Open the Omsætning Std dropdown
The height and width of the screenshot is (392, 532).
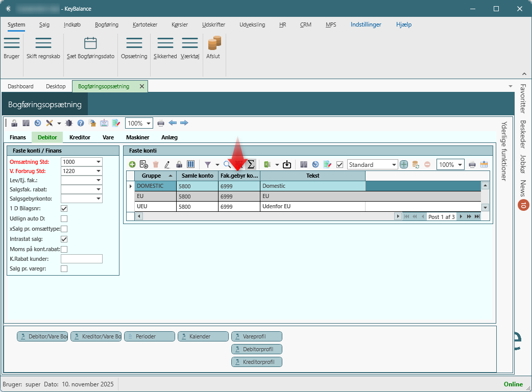(98, 161)
